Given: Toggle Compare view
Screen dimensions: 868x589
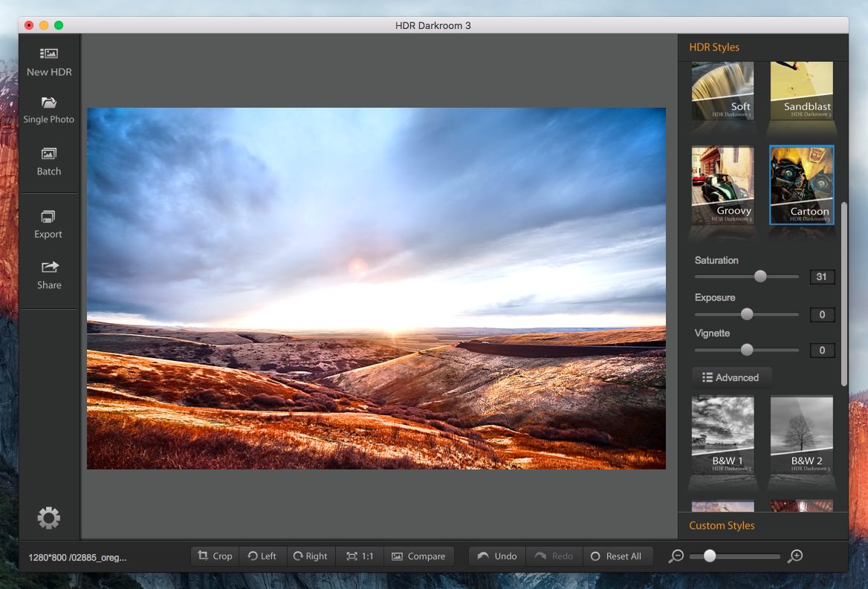Looking at the screenshot, I should pyautogui.click(x=418, y=556).
